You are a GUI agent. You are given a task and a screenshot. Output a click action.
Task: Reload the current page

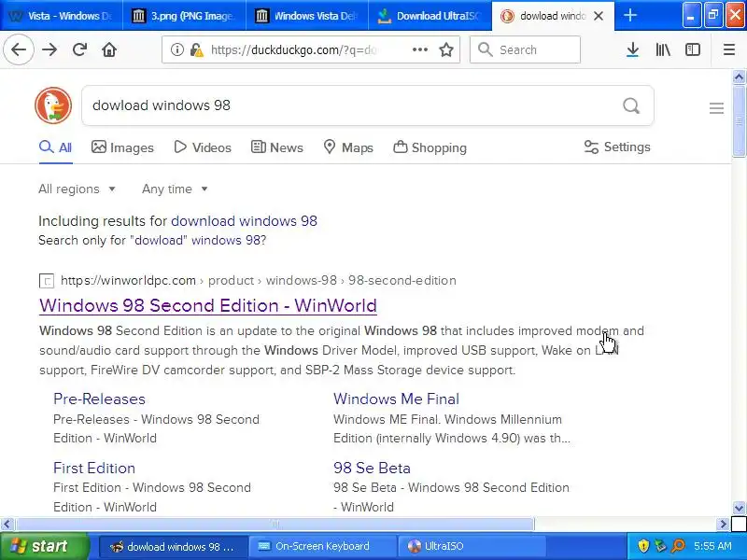(79, 49)
